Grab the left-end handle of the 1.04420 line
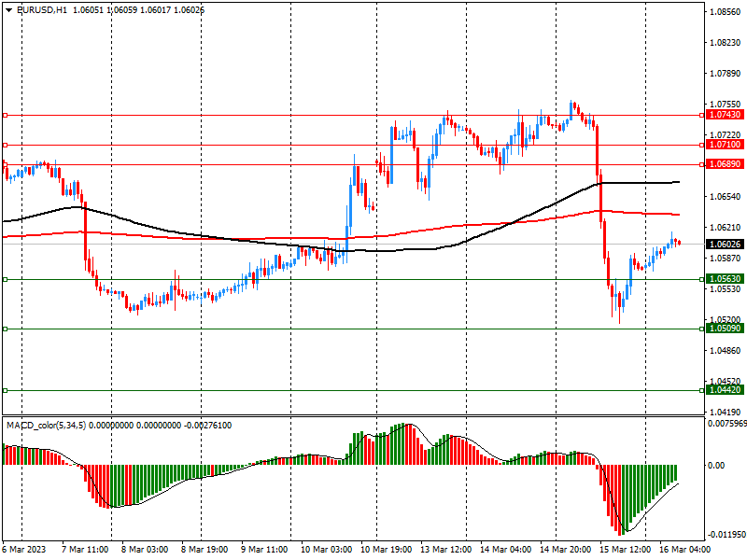Image resolution: width=747 pixels, height=560 pixels. [x=6, y=390]
